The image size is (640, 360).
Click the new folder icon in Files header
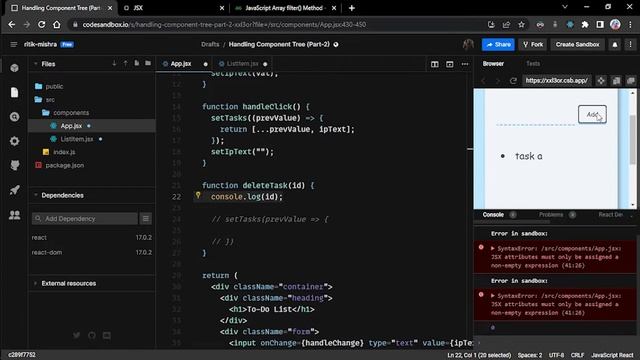pos(147,63)
